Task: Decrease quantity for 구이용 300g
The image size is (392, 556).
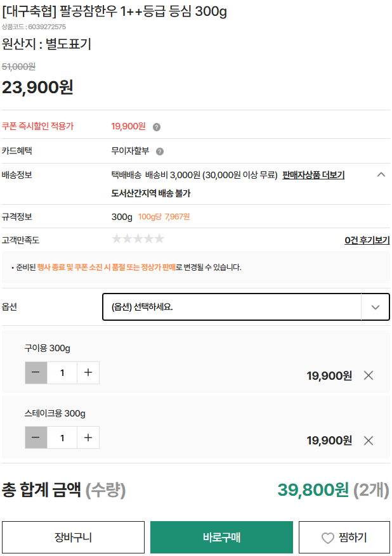Action: coord(36,373)
